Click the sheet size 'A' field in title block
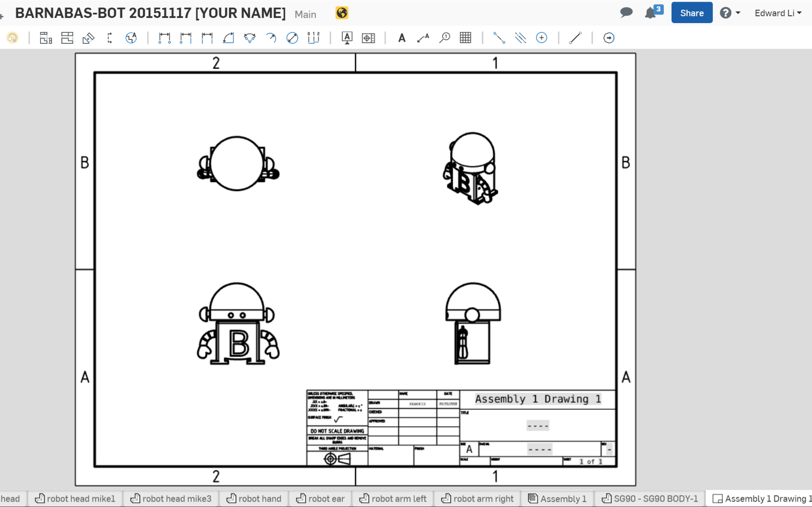The height and width of the screenshot is (507, 812). click(469, 449)
